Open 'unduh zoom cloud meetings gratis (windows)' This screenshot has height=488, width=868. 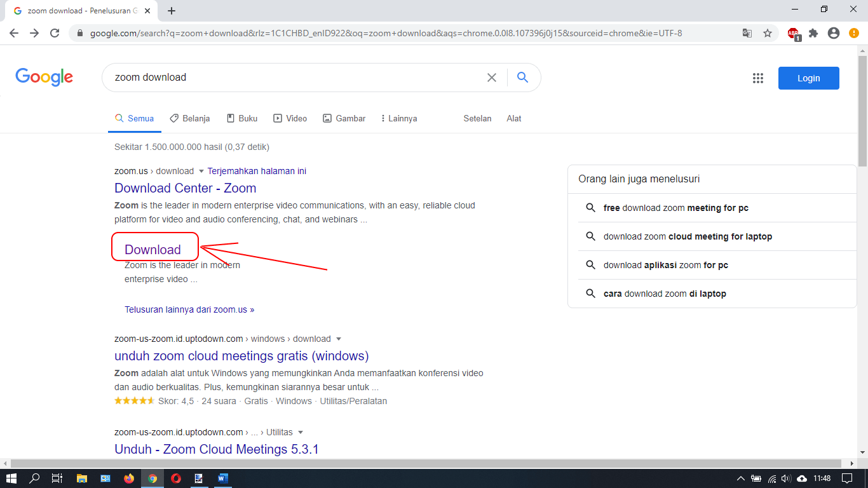point(241,356)
